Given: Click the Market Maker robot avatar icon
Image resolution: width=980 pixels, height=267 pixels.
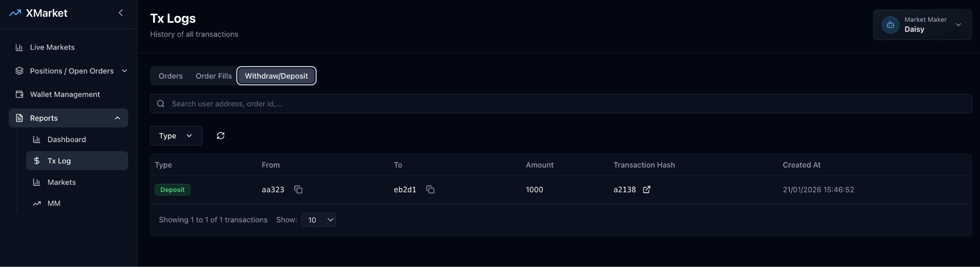Looking at the screenshot, I should click(x=890, y=25).
